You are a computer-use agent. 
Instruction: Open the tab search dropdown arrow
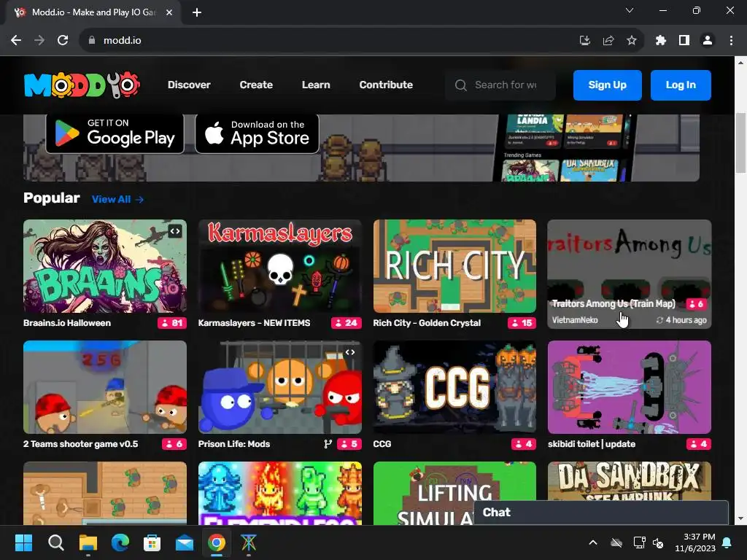tap(630, 10)
